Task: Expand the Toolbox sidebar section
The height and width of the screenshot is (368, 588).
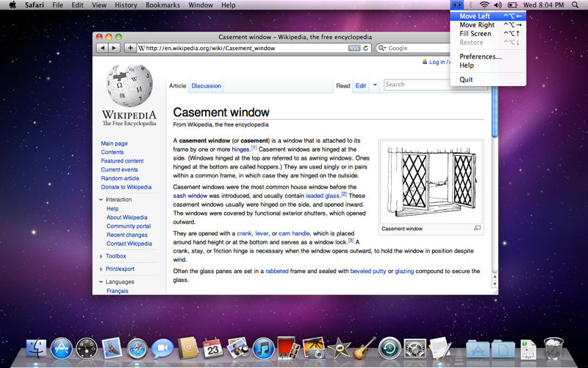Action: tap(101, 256)
